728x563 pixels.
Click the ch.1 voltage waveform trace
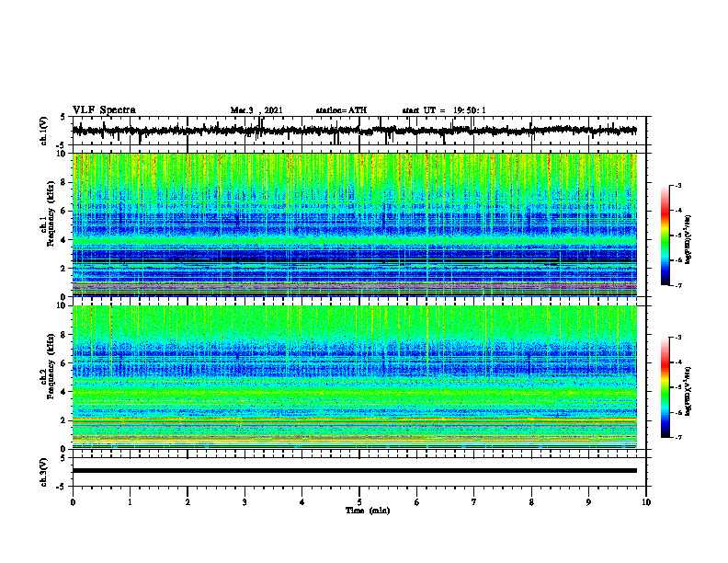(x=354, y=131)
